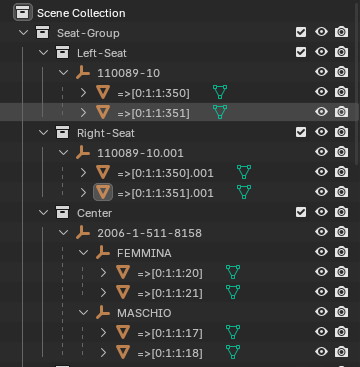Click the mesh object icon of =>[0:1:1:20]

pos(123,272)
